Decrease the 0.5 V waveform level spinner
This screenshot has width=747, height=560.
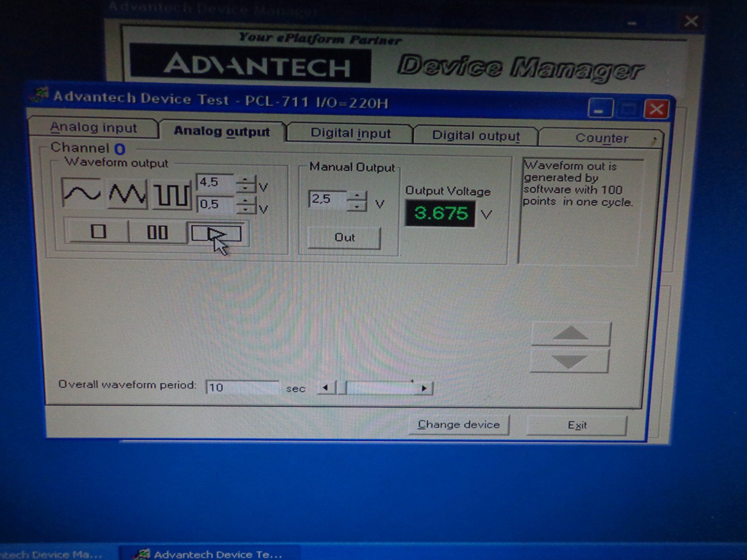[x=246, y=209]
